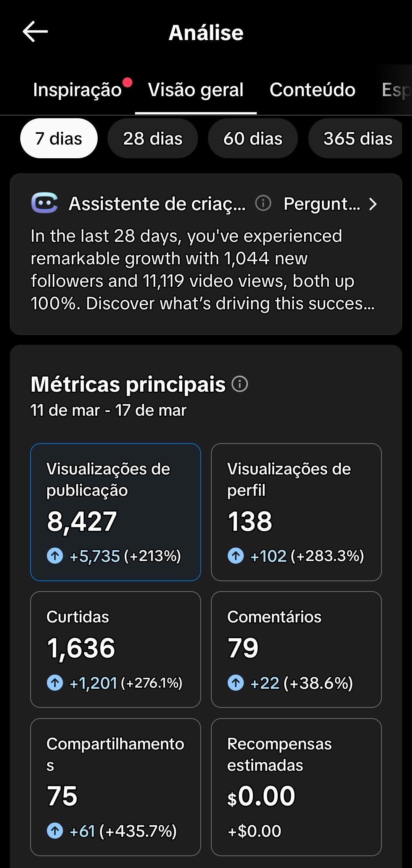Open the Inspiração tab
Viewport: 412px width, 868px height.
click(x=77, y=90)
